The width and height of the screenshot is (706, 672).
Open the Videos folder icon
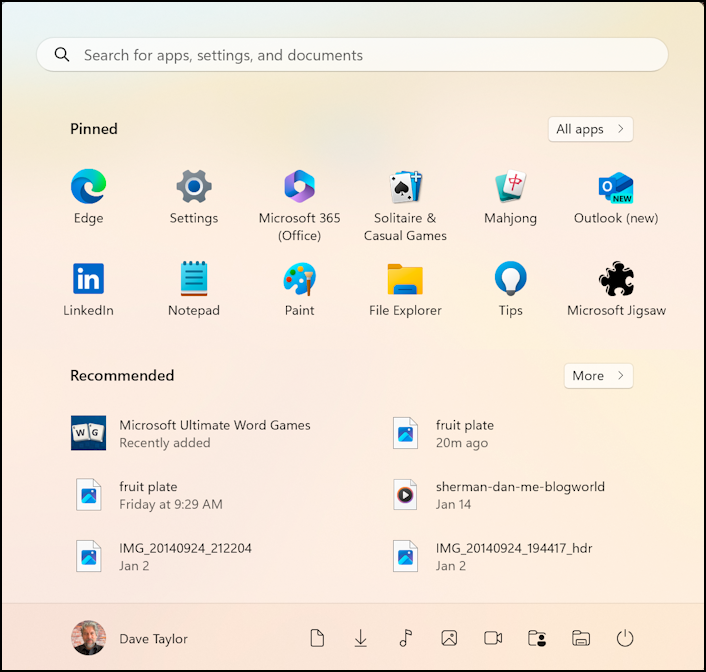click(x=493, y=638)
